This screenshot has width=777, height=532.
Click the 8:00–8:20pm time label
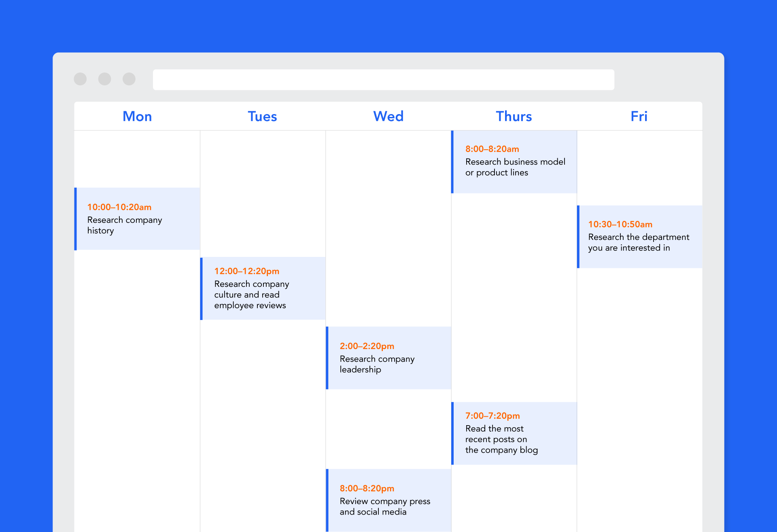(367, 489)
